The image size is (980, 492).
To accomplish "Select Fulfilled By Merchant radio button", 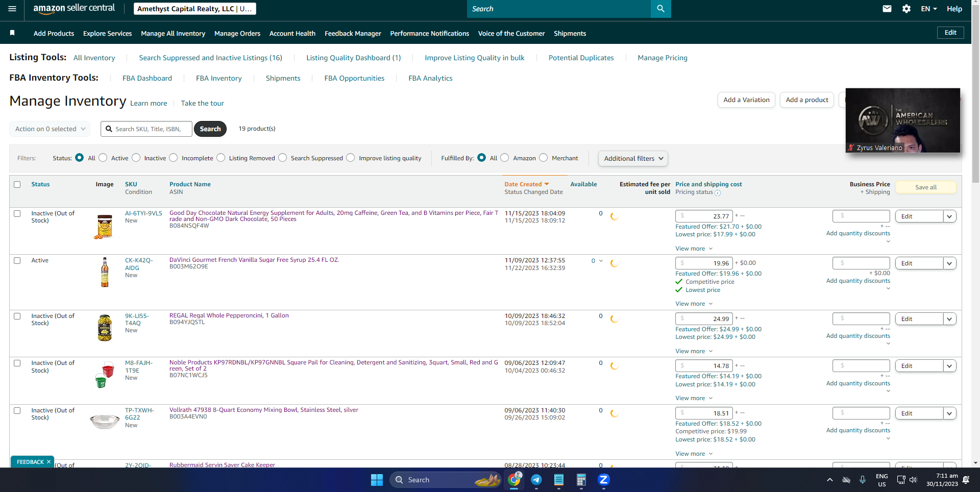I will [x=544, y=158].
